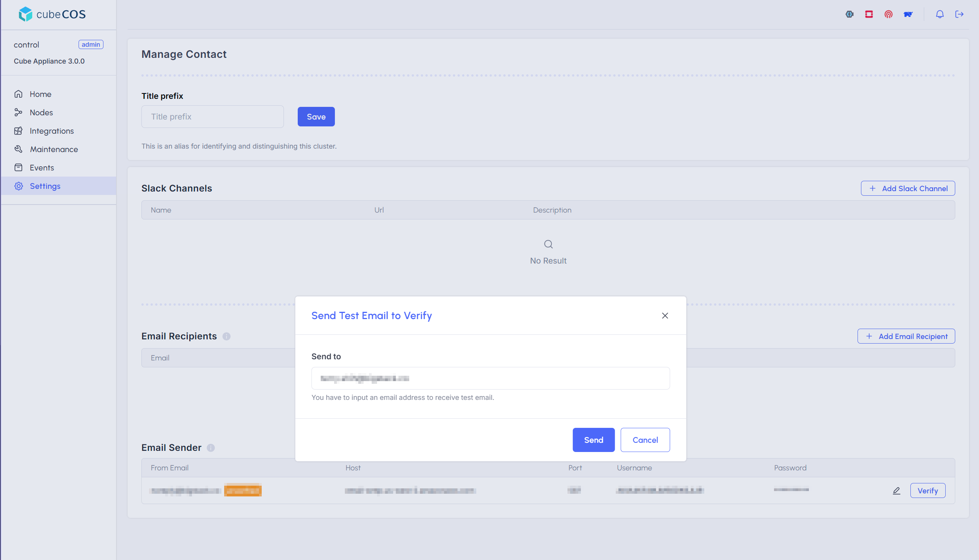Click the Email recipients column header

[160, 358]
